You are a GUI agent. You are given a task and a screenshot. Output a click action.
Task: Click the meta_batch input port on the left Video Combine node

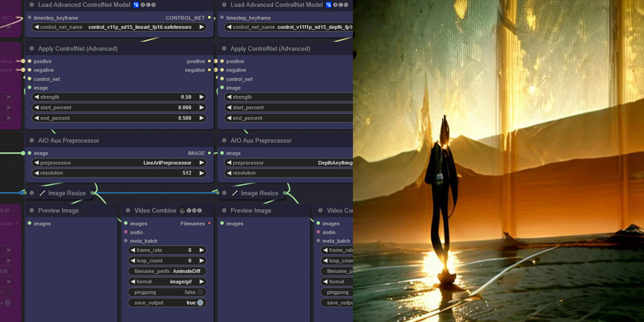click(126, 241)
